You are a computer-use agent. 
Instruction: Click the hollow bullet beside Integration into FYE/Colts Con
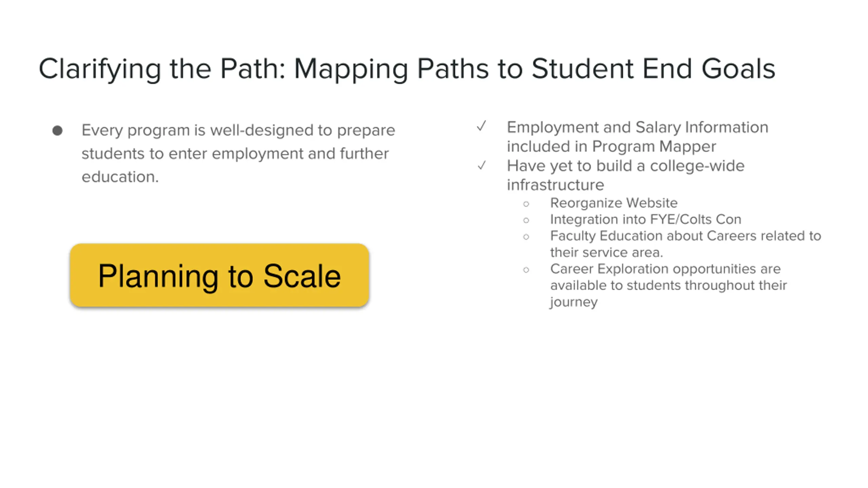pos(526,220)
